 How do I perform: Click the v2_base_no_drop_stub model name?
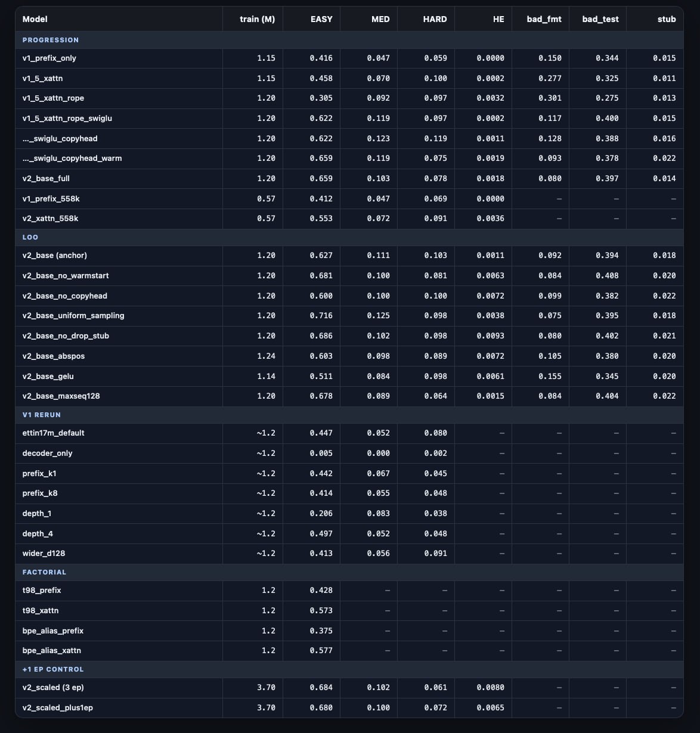66,336
